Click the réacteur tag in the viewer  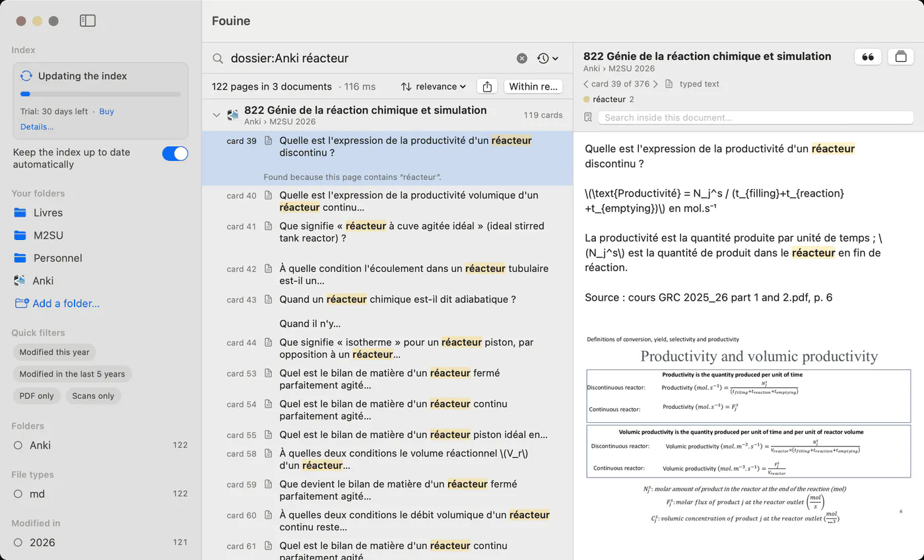[609, 100]
